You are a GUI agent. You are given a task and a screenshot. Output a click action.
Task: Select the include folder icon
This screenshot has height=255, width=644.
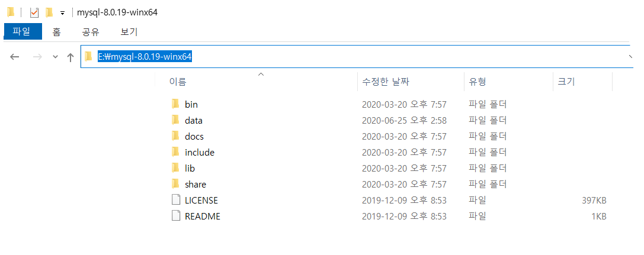[x=175, y=152]
